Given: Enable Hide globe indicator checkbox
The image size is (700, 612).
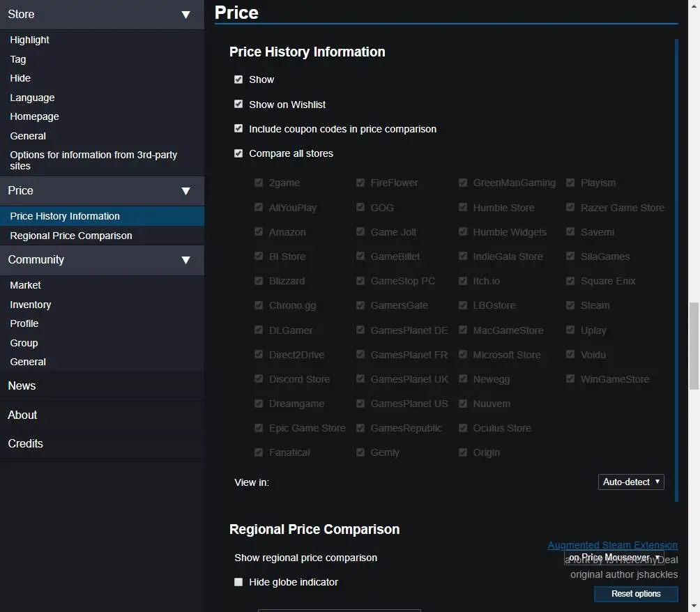Looking at the screenshot, I should (238, 582).
